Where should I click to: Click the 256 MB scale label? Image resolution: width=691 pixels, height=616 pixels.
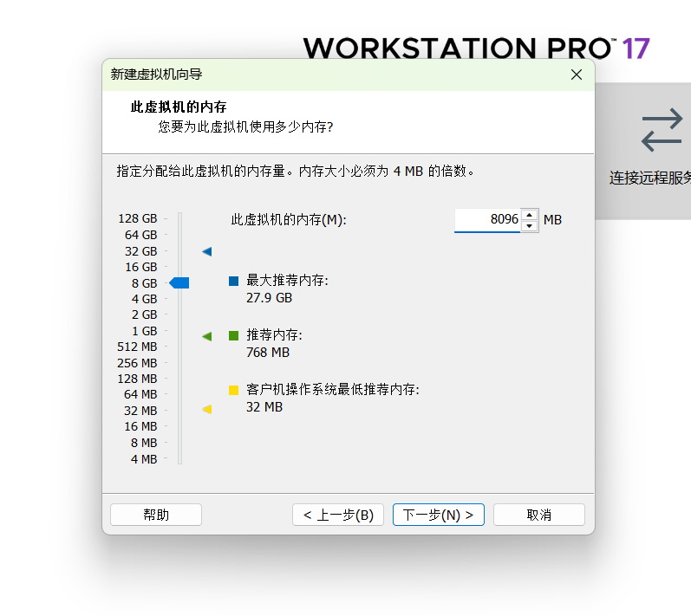pos(137,363)
